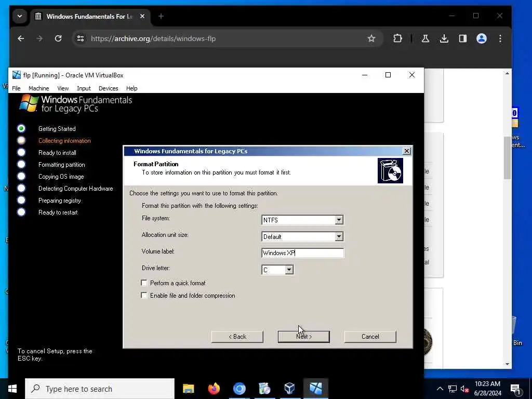The image size is (532, 399).
Task: Click scrollbar up arrow on web page
Action: point(507,73)
